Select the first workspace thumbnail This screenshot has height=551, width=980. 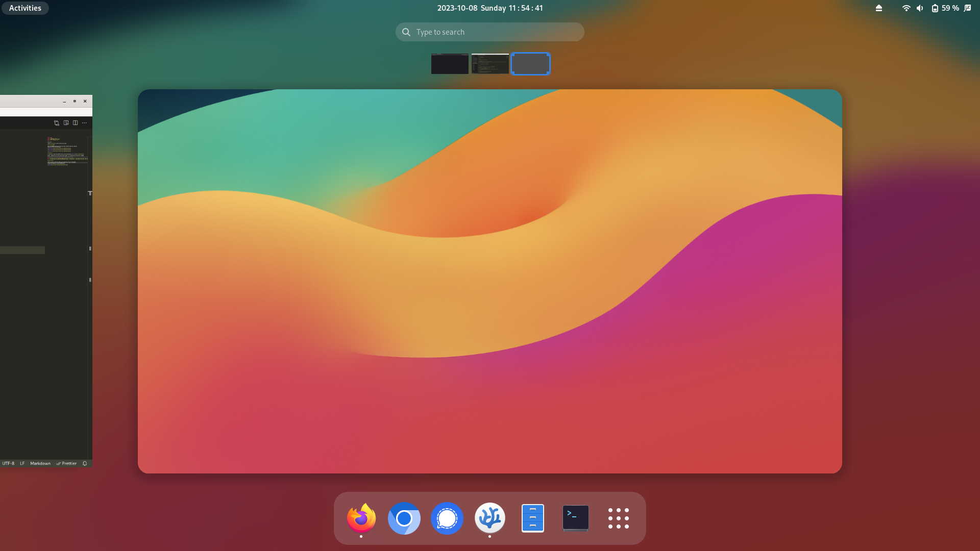(449, 63)
